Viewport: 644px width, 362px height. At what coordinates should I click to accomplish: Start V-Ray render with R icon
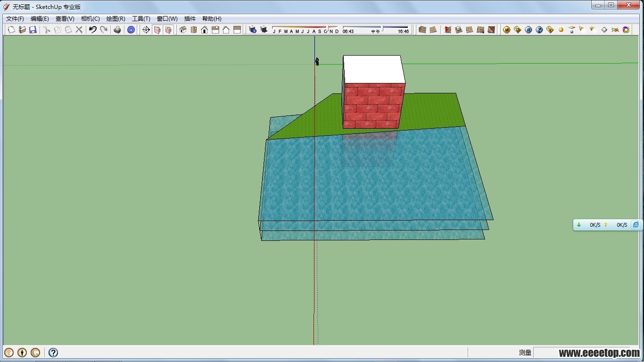pyautogui.click(x=528, y=30)
